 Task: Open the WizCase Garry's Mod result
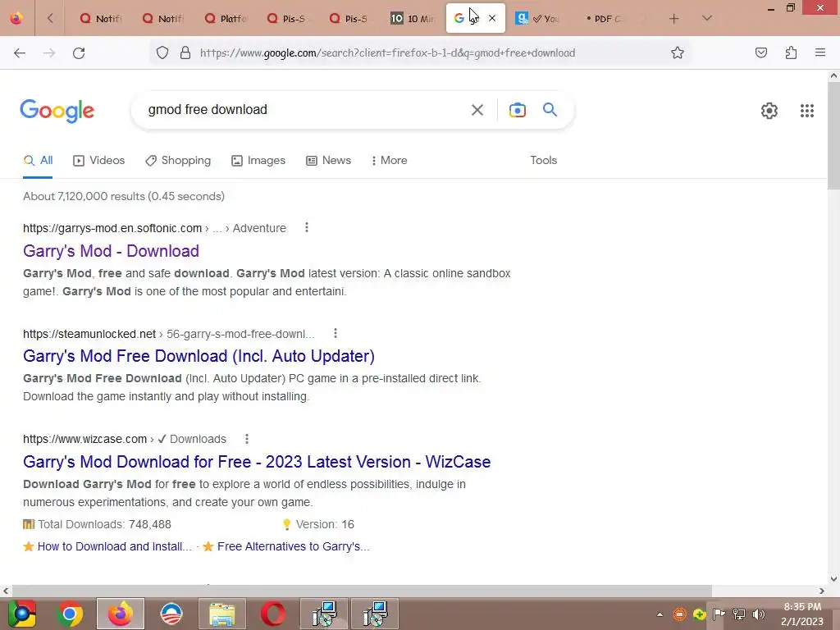coord(257,461)
